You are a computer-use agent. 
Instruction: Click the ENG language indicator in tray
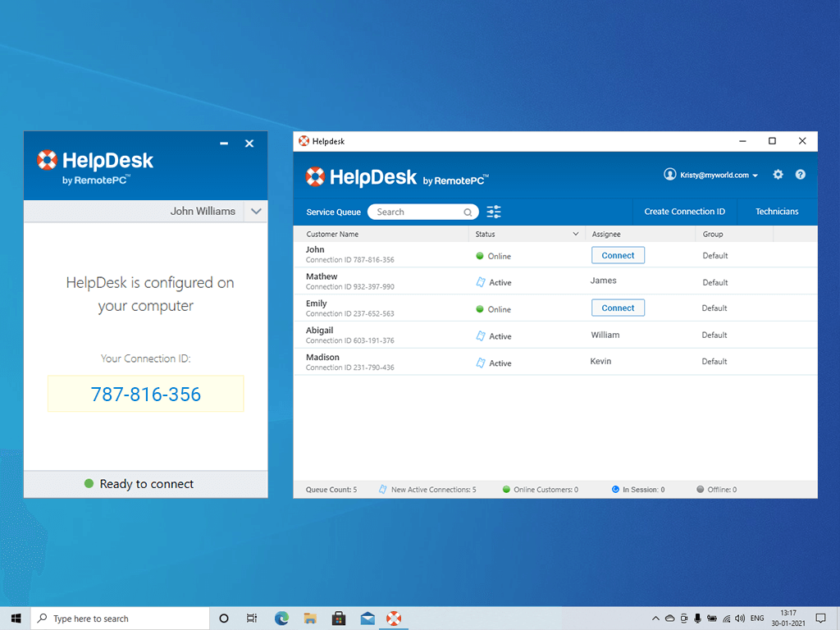[757, 619]
